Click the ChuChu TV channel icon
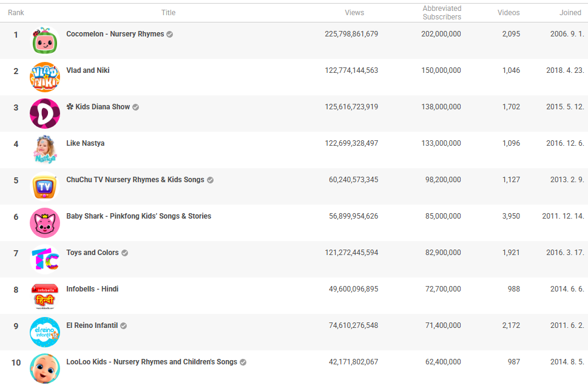Image resolution: width=588 pixels, height=385 pixels. [45, 186]
